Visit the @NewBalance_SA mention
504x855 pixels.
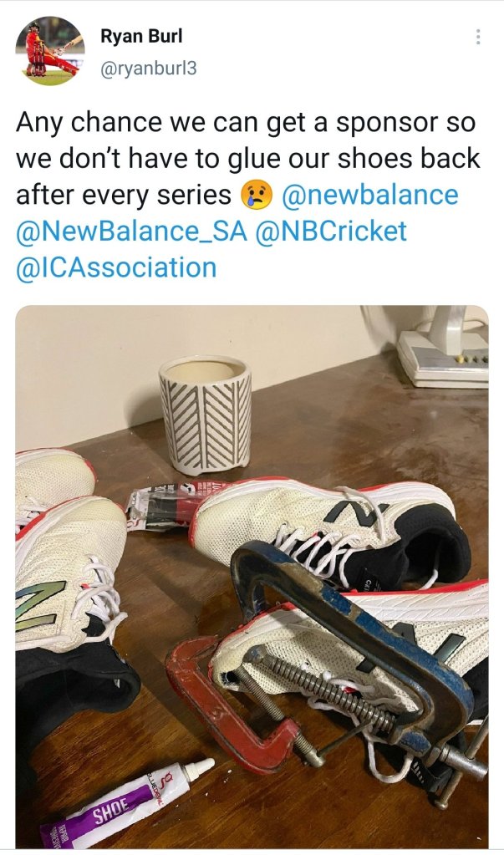pyautogui.click(x=132, y=232)
